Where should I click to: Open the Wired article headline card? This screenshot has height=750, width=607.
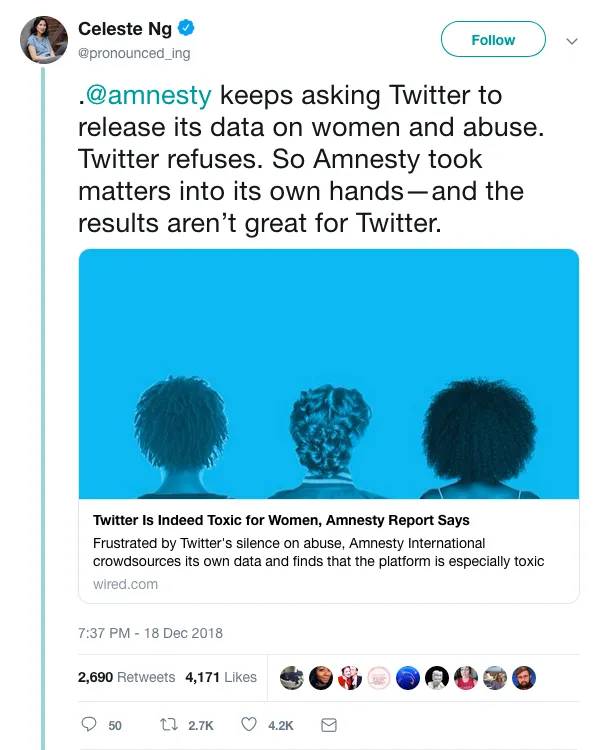point(281,520)
